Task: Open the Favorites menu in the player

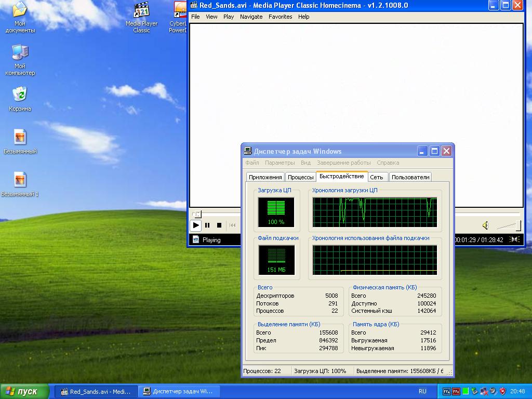Action: [x=280, y=17]
